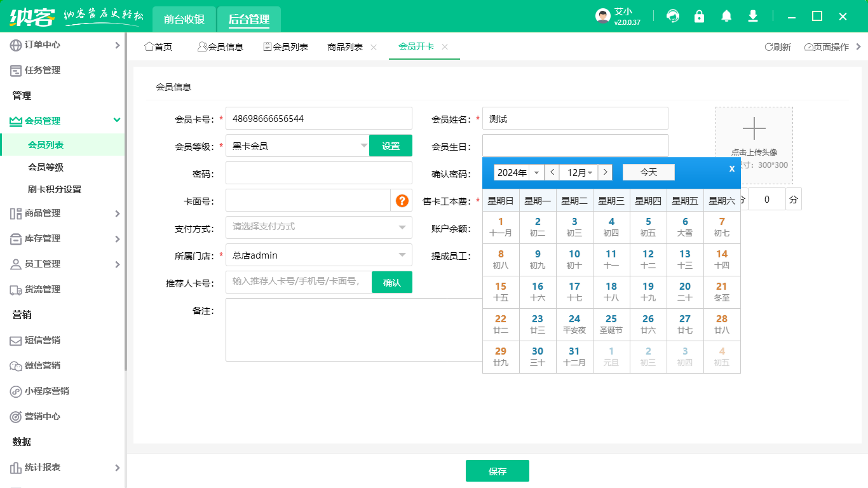Click the 密码 input field
This screenshot has width=868, height=488.
tap(318, 173)
